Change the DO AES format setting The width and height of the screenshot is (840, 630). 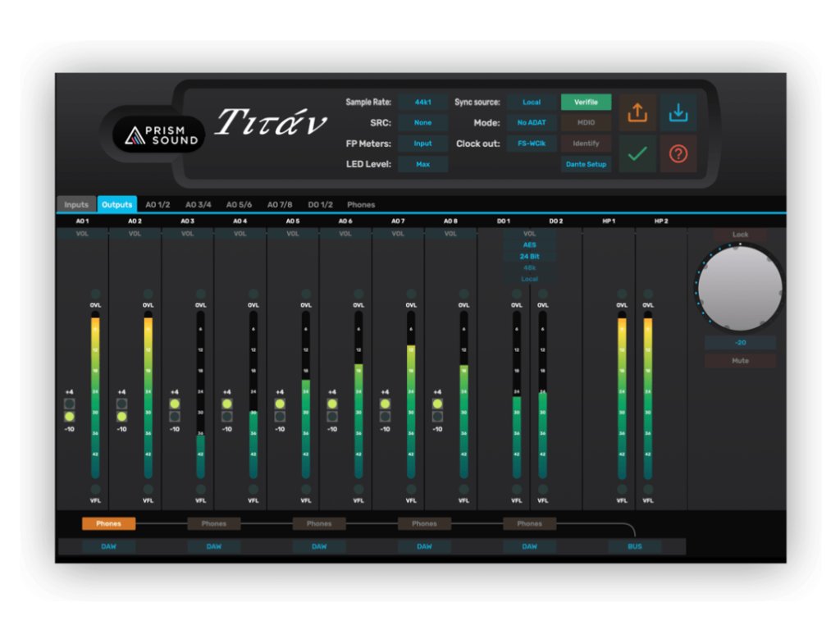(529, 244)
